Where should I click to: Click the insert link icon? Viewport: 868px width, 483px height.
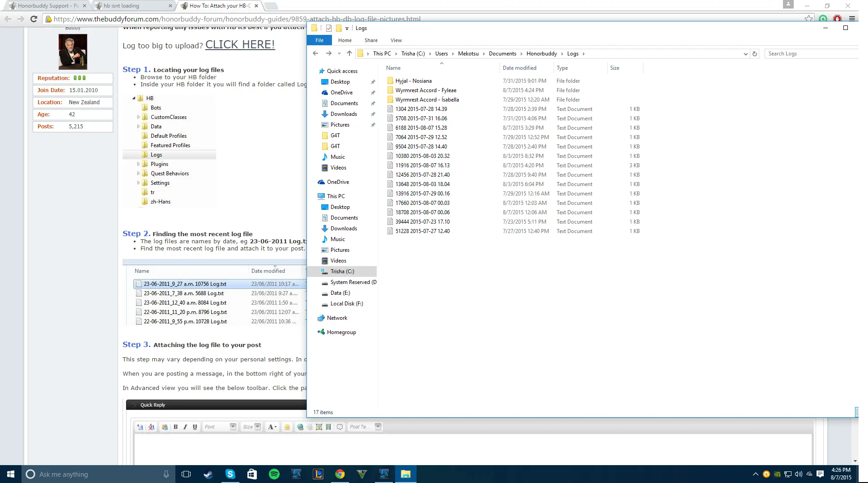click(300, 427)
